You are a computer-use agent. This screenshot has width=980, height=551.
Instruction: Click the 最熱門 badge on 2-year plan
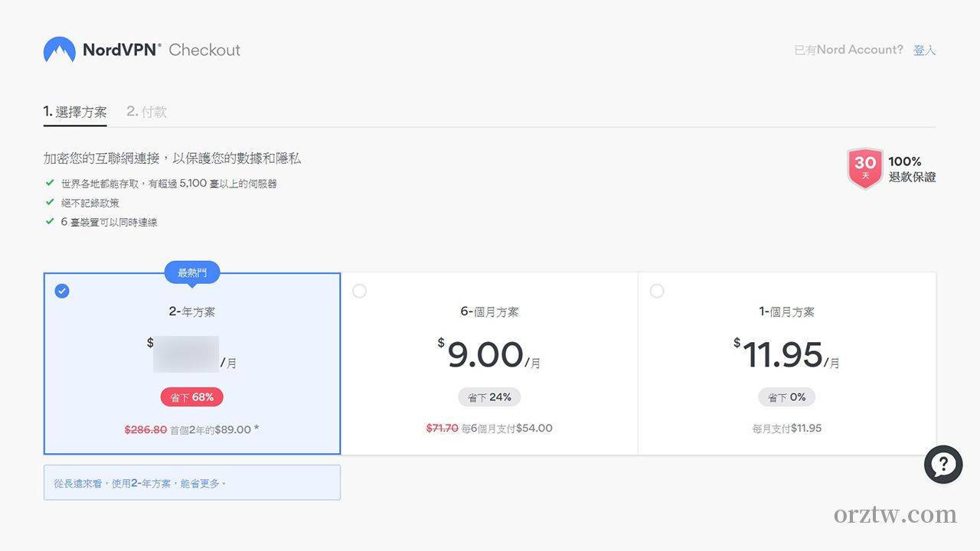[x=192, y=272]
